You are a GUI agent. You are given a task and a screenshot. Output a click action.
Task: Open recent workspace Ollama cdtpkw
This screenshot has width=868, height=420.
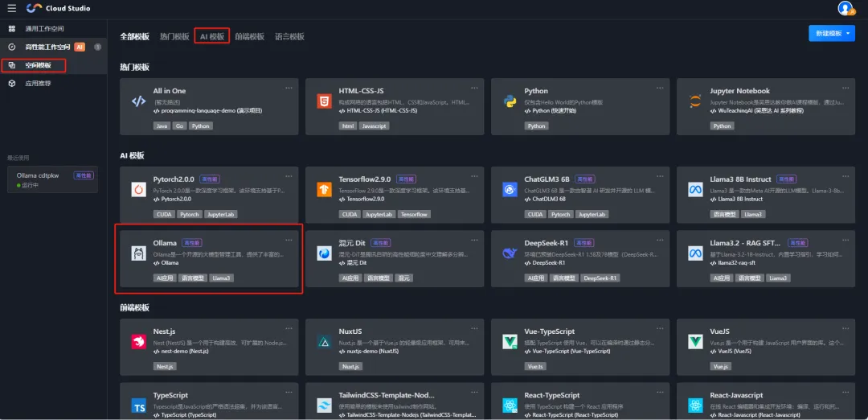52,179
